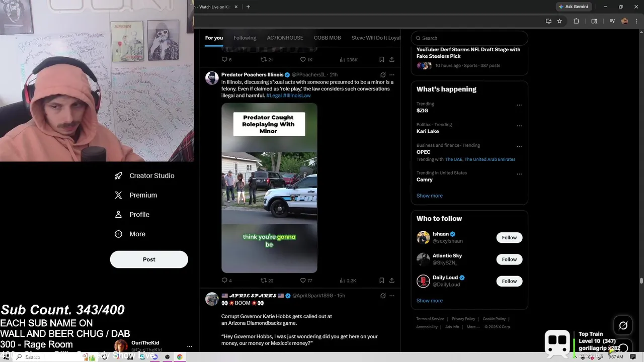Open more options for OPEC trend
The width and height of the screenshot is (644, 362).
(x=519, y=146)
